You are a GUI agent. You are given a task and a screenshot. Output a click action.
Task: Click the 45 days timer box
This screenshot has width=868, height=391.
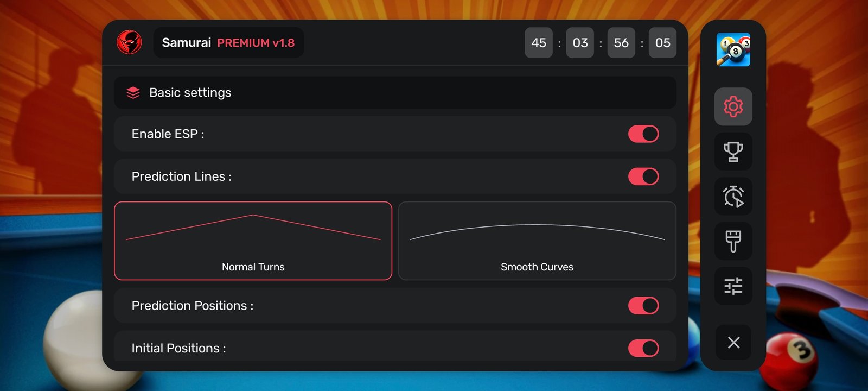tap(539, 42)
